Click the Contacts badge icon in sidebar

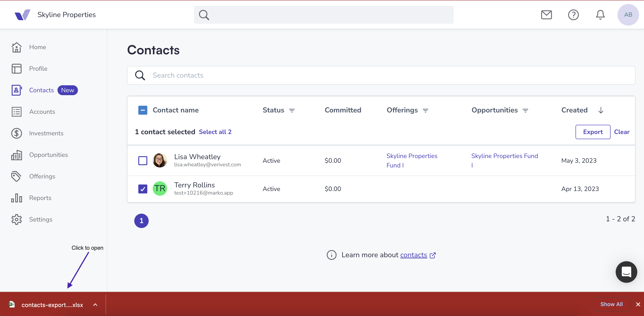tap(16, 90)
